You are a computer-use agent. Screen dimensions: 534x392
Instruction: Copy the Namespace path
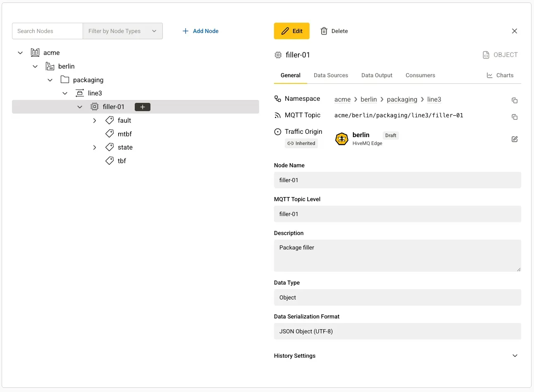515,100
